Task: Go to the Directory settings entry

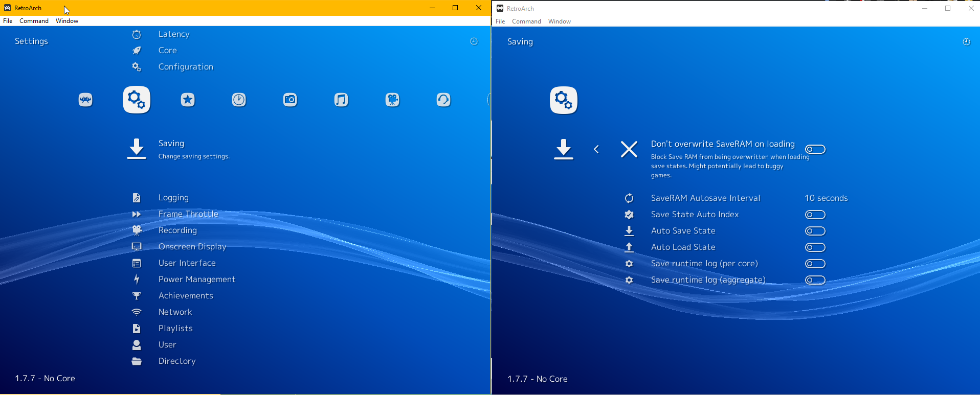Action: pos(177,361)
